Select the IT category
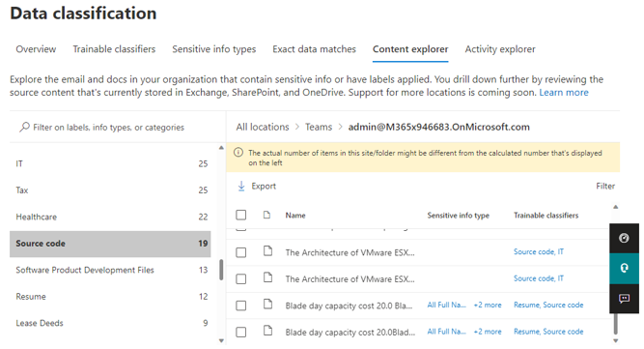 [110, 163]
